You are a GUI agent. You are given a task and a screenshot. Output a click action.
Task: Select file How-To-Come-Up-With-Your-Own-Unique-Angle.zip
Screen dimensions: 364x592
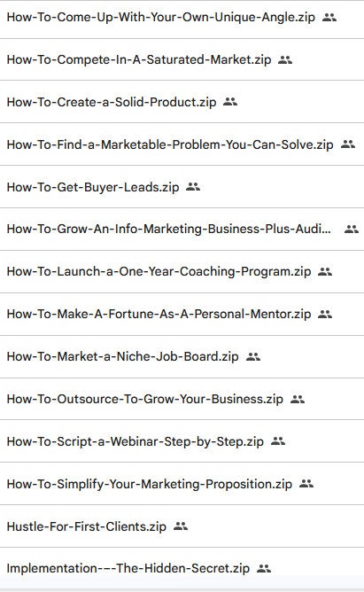160,18
